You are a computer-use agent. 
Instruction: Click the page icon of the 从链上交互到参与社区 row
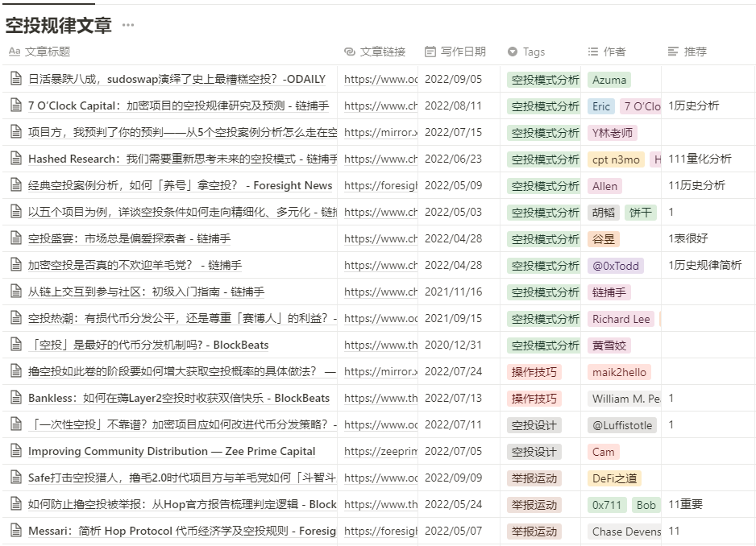[x=16, y=291]
